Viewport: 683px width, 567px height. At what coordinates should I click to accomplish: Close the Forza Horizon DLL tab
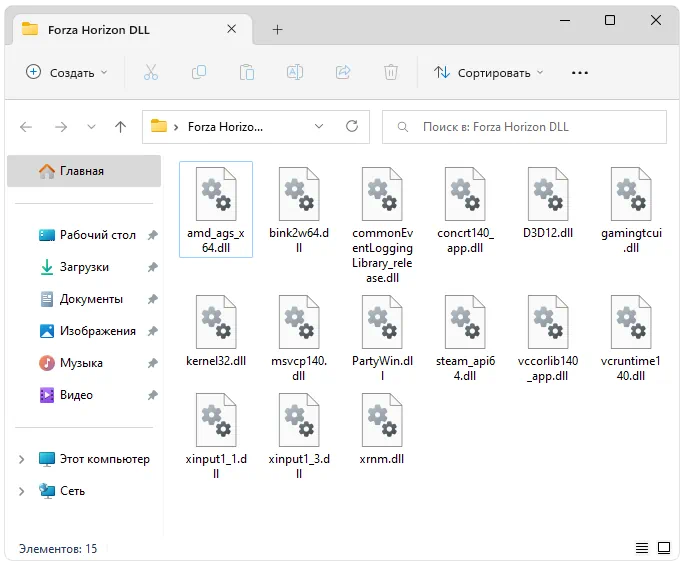click(x=232, y=29)
